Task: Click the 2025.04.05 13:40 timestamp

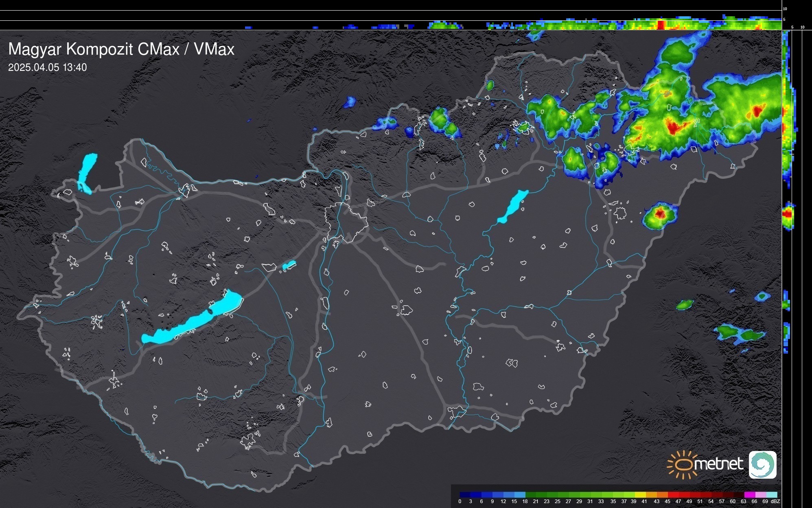Action: pos(47,68)
